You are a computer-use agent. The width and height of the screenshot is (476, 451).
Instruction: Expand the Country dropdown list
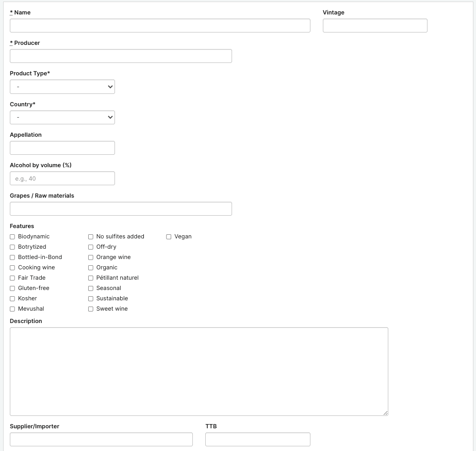pyautogui.click(x=62, y=118)
